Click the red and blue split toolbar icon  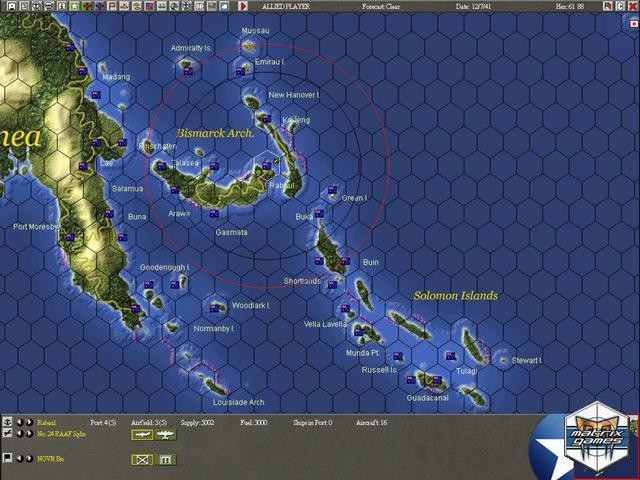tap(149, 6)
